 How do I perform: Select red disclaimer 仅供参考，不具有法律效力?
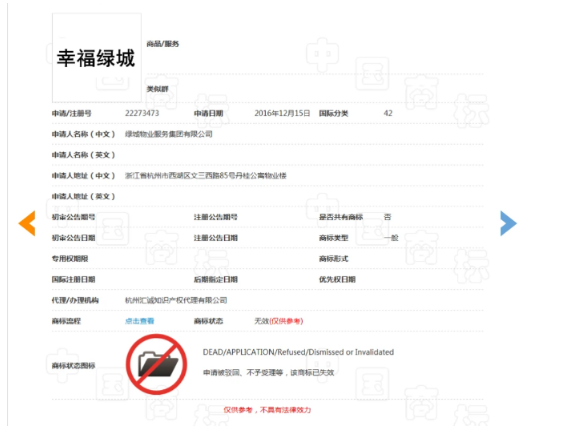coord(267,410)
